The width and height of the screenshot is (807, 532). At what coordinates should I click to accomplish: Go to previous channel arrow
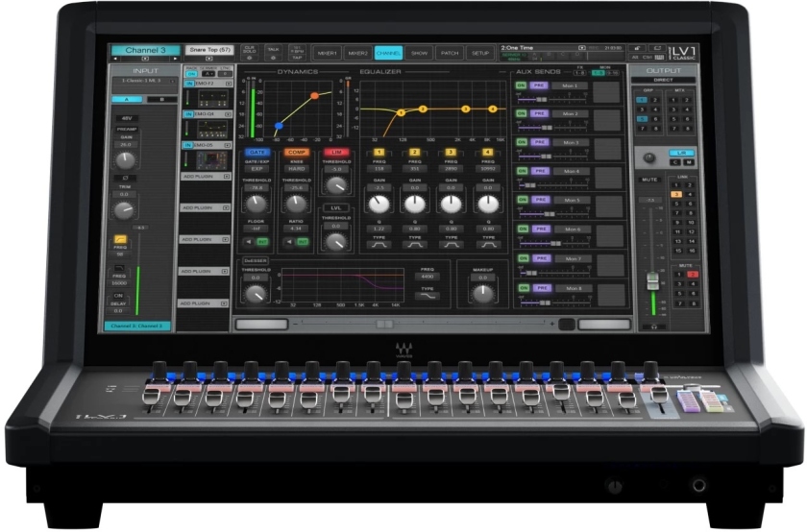point(115,59)
